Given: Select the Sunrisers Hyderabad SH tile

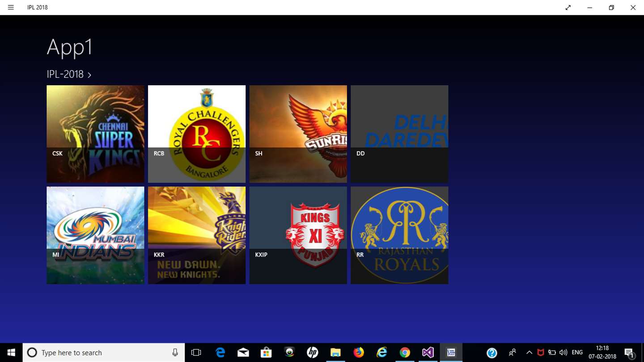Looking at the screenshot, I should click(x=298, y=134).
